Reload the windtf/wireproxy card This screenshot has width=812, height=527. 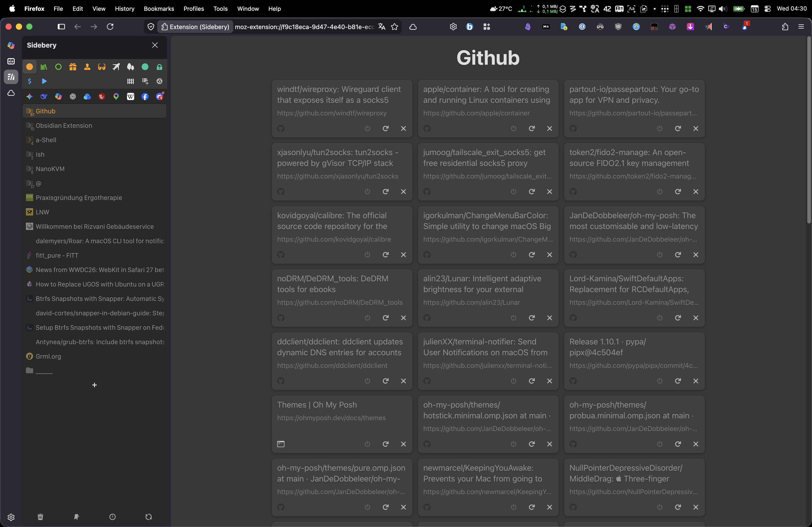385,128
